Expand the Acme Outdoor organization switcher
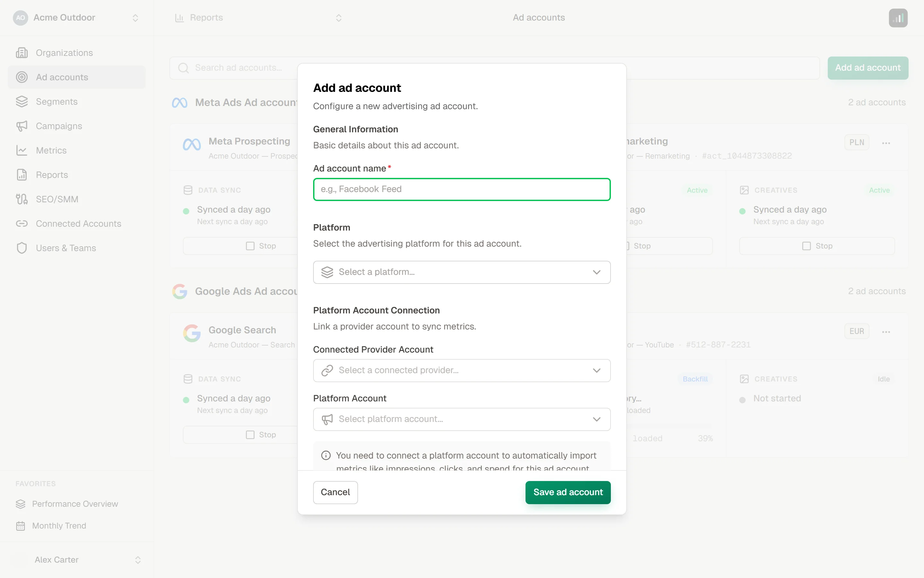The height and width of the screenshot is (578, 924). 135,18
